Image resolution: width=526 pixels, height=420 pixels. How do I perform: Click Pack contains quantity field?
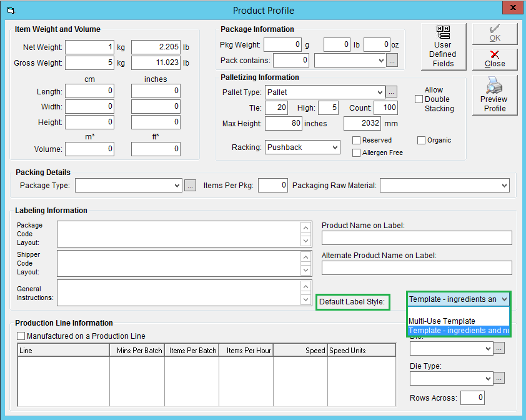tap(291, 61)
